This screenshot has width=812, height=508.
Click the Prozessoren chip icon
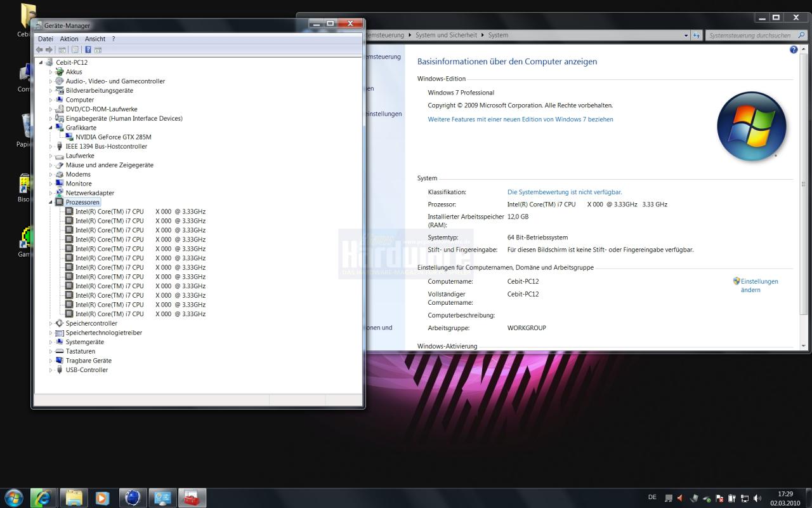pos(60,202)
